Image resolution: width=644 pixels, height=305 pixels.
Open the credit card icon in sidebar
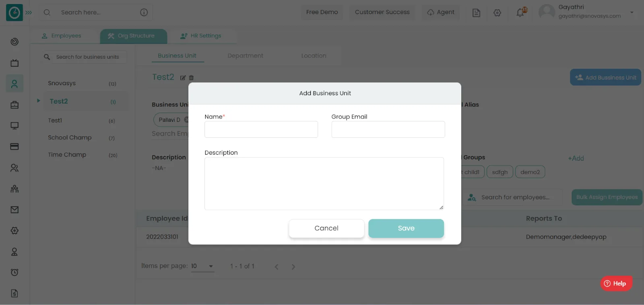[x=14, y=147]
